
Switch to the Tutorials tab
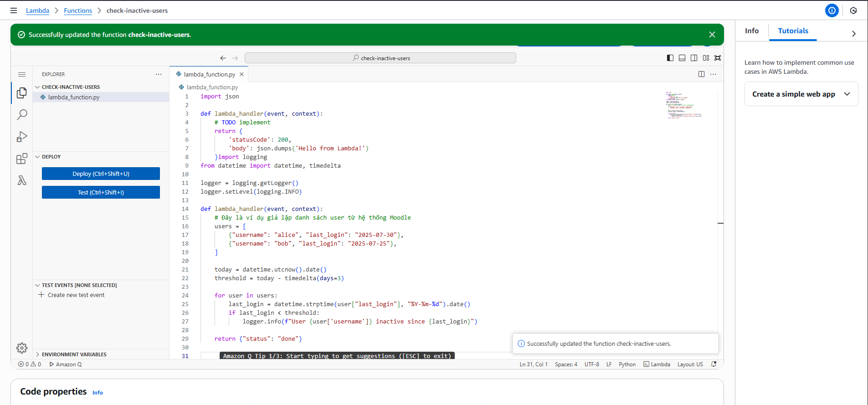(x=793, y=31)
